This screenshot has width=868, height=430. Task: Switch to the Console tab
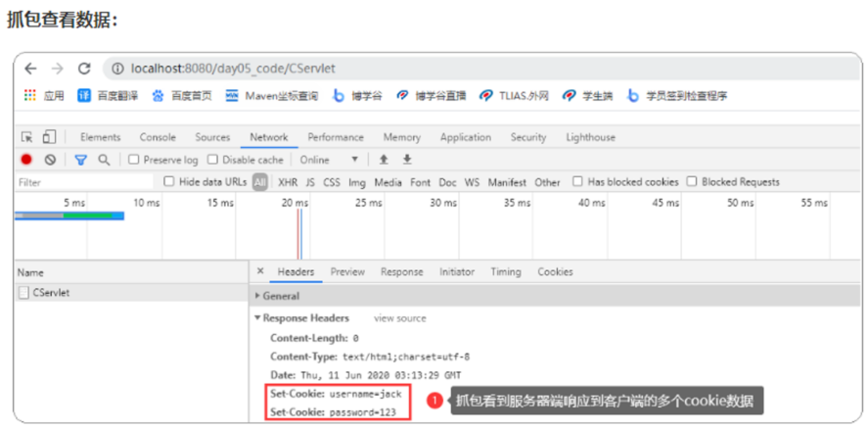click(x=158, y=137)
